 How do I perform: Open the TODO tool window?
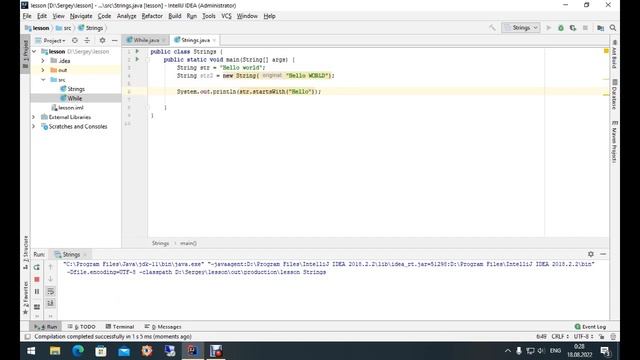point(82,327)
